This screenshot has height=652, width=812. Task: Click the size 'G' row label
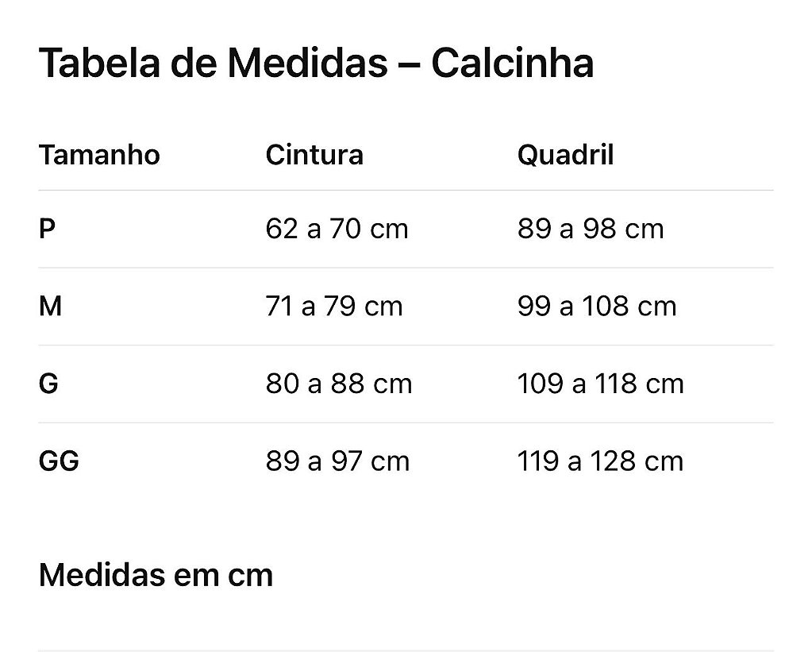point(48,384)
